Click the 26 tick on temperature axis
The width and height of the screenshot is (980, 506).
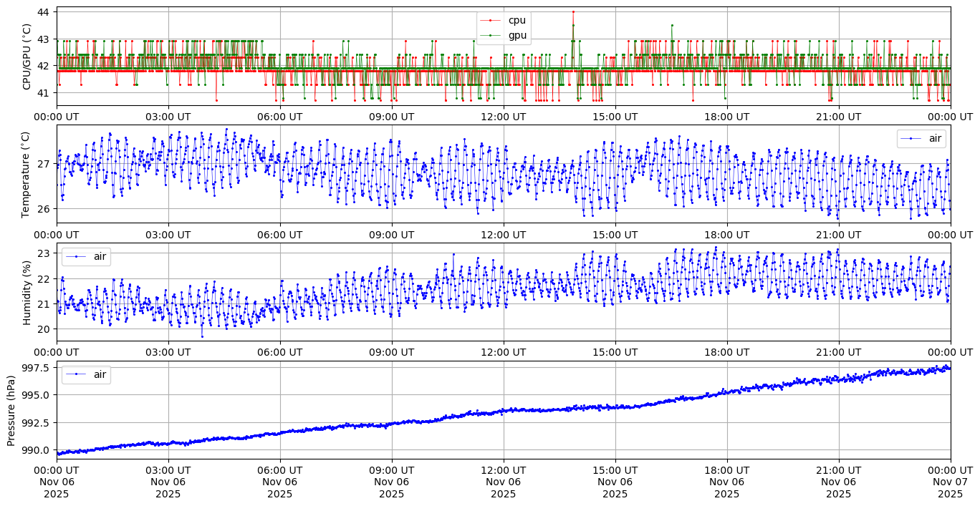pos(43,209)
